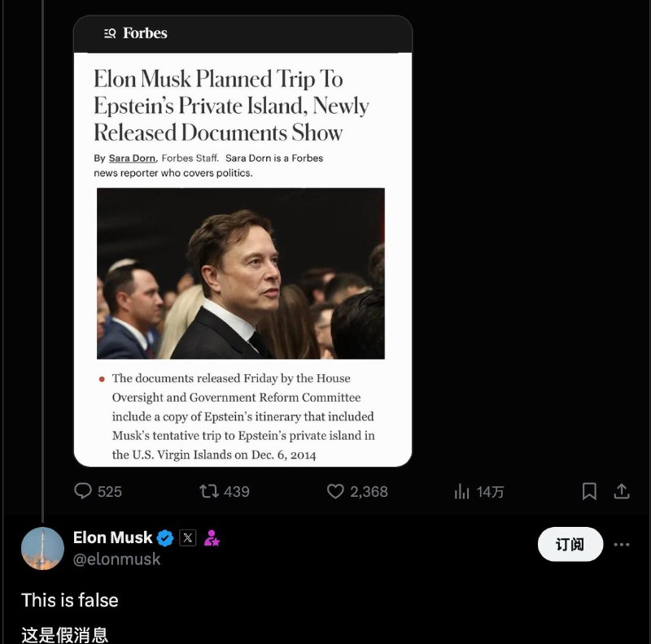Open Elon Musk's rocket profile avatar
The width and height of the screenshot is (651, 644).
click(x=42, y=548)
